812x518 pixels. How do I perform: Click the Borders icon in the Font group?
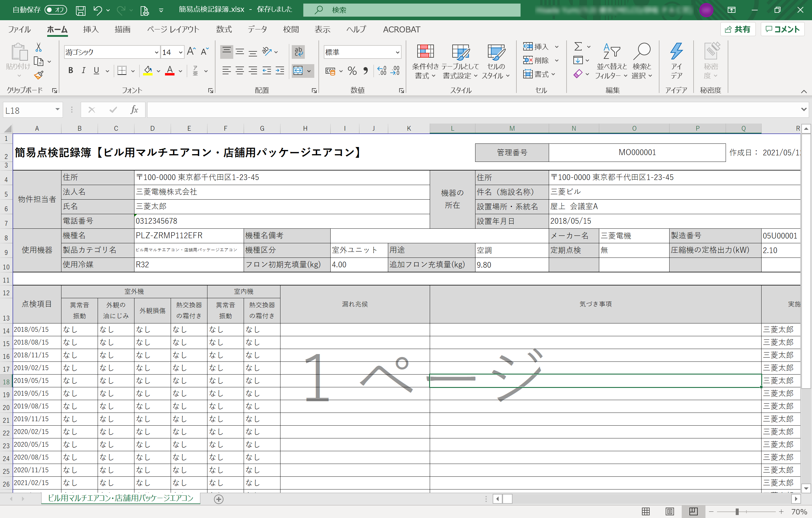[x=122, y=70]
